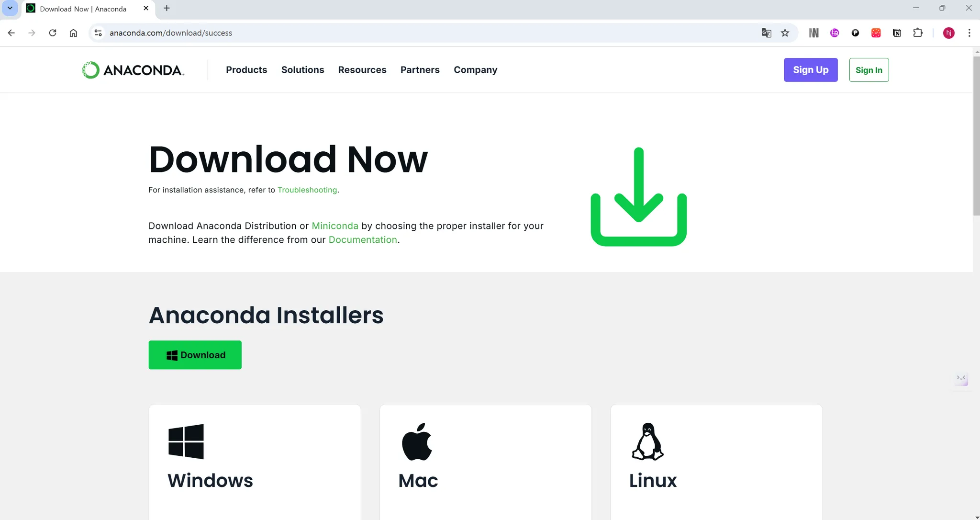Viewport: 980px width, 520px height.
Task: Open the Company navigation menu
Action: tap(475, 70)
